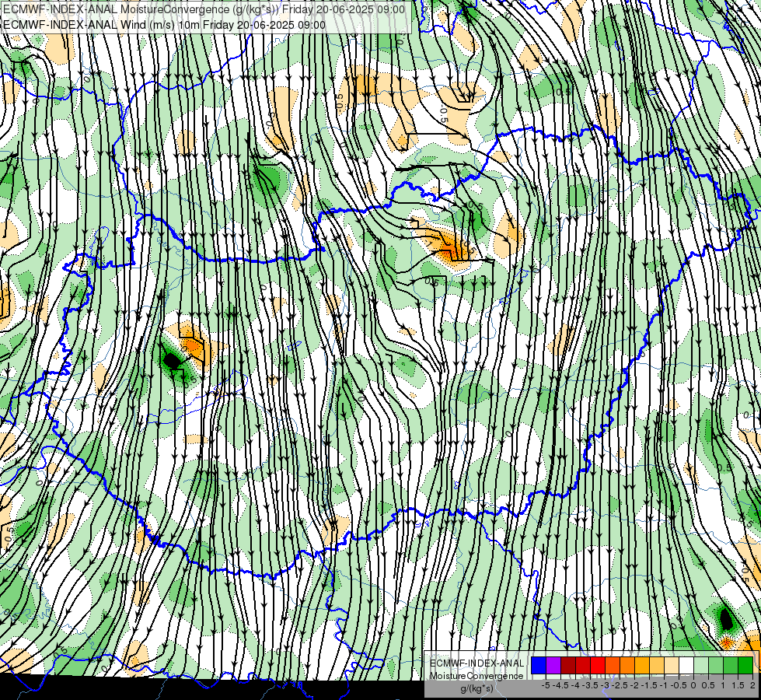Screen dimensions: 761x700
Task: Select the palest green legend swatch
Action: coord(701,665)
